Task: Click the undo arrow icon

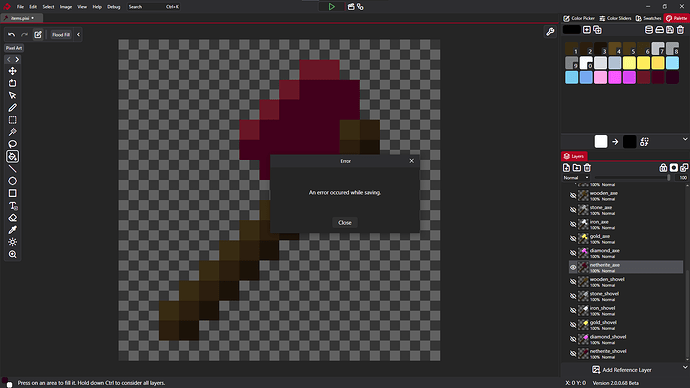Action: click(x=11, y=34)
